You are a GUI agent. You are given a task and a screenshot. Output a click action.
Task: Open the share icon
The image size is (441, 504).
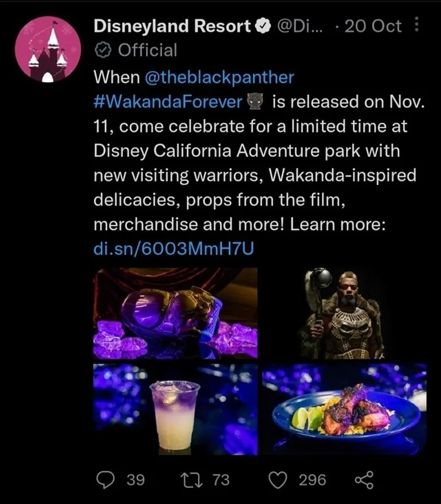364,480
